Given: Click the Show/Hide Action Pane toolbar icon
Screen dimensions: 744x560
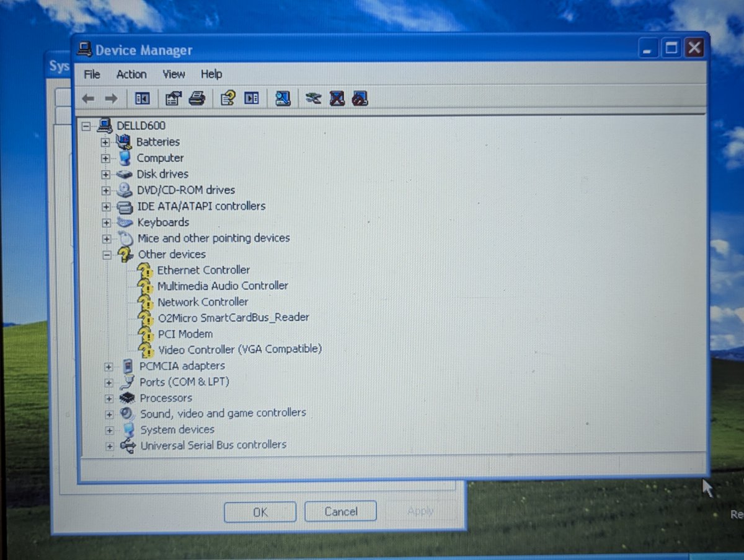Looking at the screenshot, I should point(251,98).
